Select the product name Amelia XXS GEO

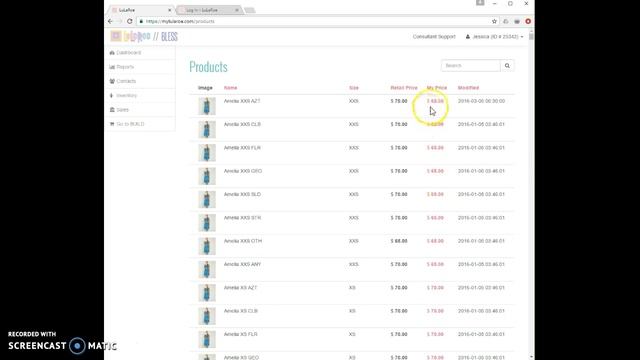tap(243, 171)
